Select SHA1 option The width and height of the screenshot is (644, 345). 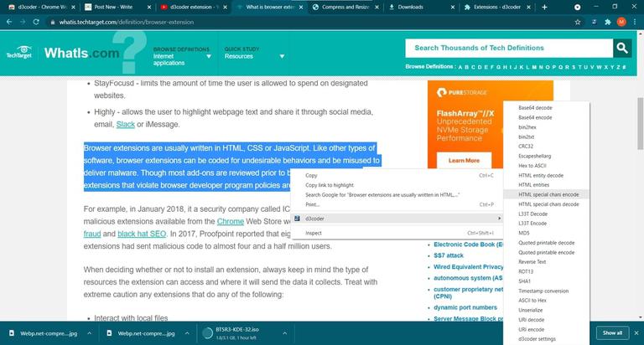click(546, 281)
